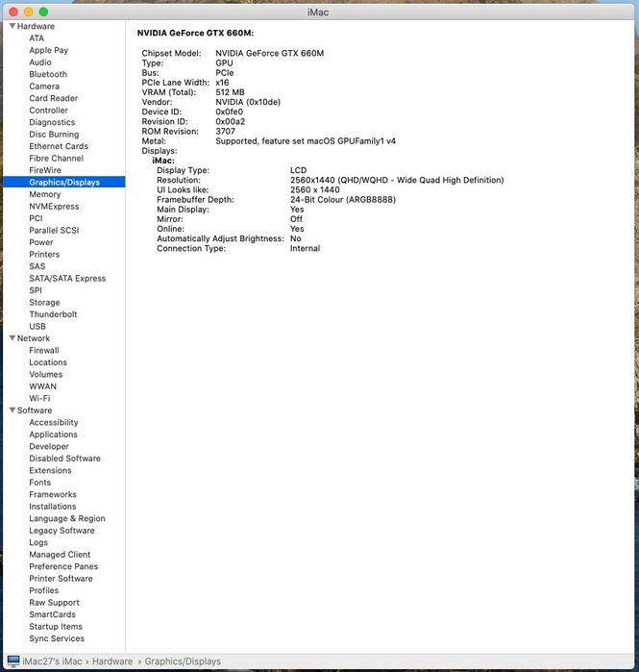Open Disabled Software entry
This screenshot has height=672, width=639.
pos(64,459)
